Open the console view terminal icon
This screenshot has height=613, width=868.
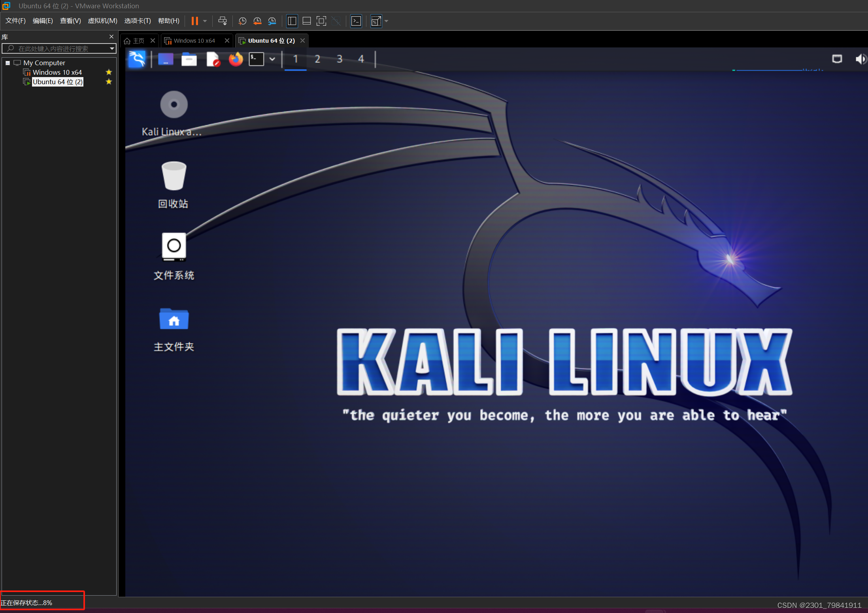click(x=356, y=21)
